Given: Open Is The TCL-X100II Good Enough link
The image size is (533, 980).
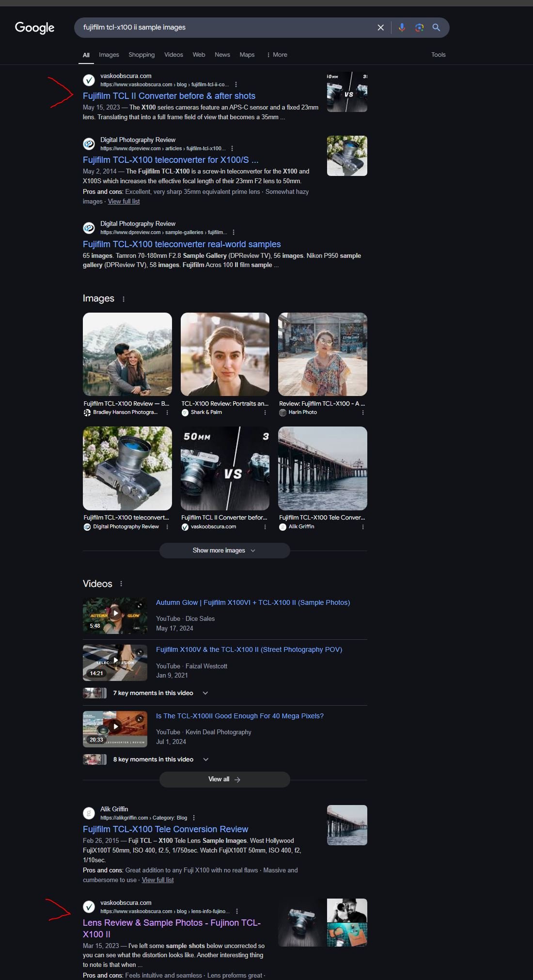Looking at the screenshot, I should pos(240,716).
